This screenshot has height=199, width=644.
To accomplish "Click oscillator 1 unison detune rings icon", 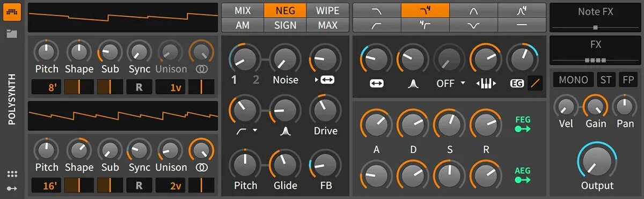I will click(202, 69).
